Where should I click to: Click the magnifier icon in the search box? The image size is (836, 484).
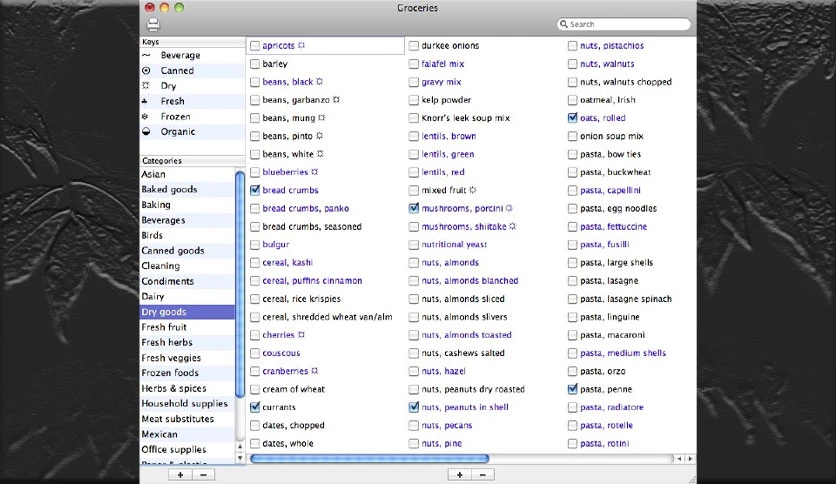click(x=564, y=24)
